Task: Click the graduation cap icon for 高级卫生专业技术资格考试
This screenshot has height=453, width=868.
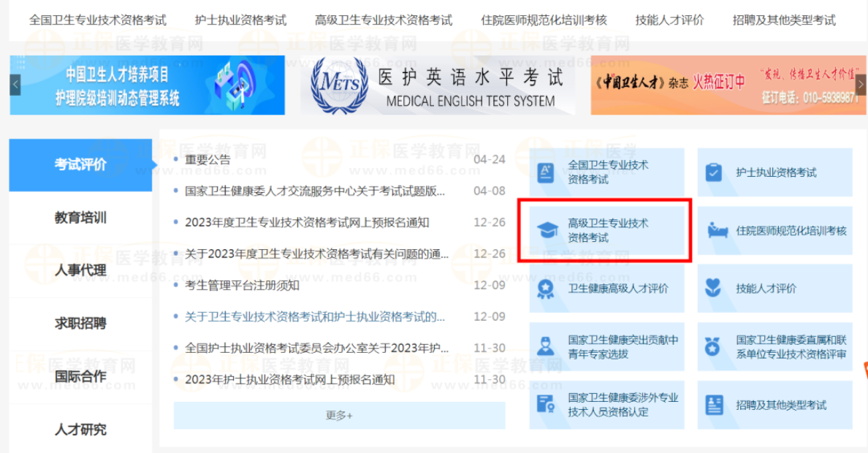Action: pos(547,230)
